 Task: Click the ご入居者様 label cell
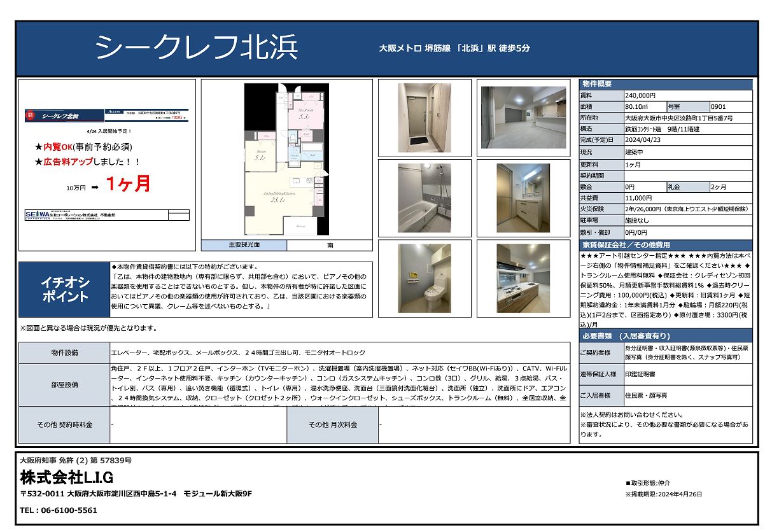pos(601,396)
